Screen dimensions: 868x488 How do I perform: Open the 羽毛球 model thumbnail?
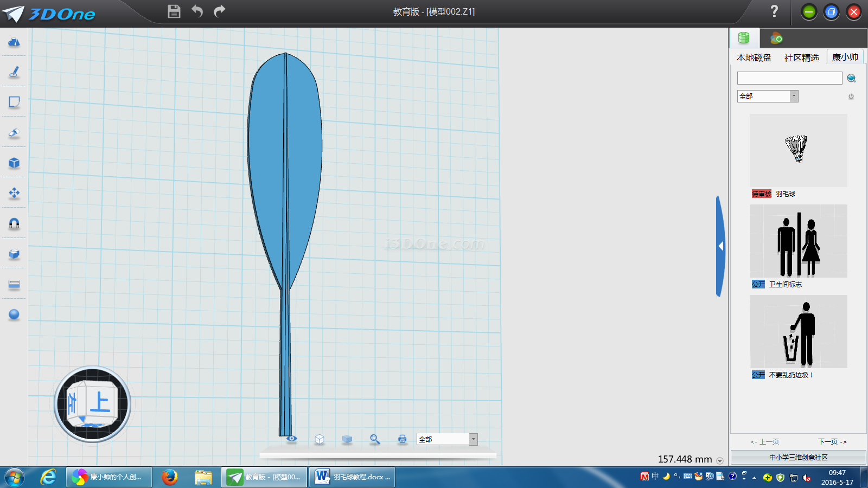point(798,150)
